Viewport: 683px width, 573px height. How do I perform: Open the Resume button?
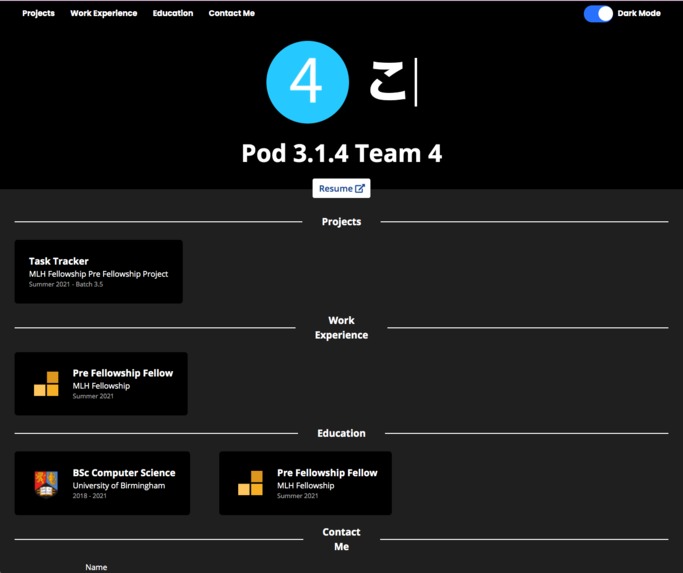(x=342, y=188)
